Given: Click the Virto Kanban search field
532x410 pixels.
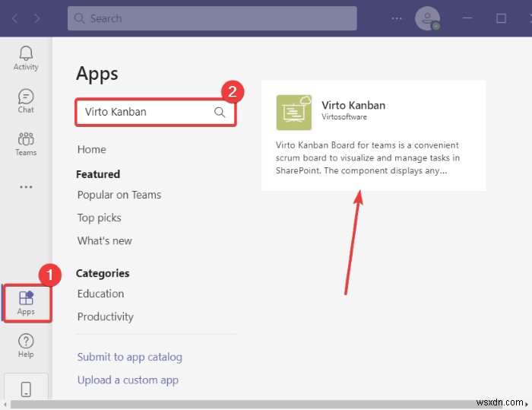Looking at the screenshot, I should [155, 112].
